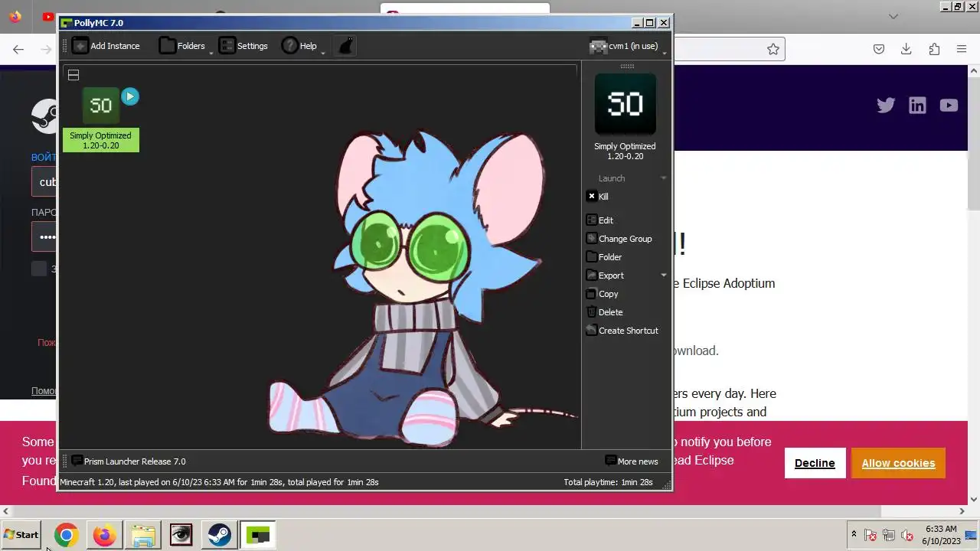Delete the selected instance
The height and width of the screenshot is (551, 980).
click(x=604, y=312)
